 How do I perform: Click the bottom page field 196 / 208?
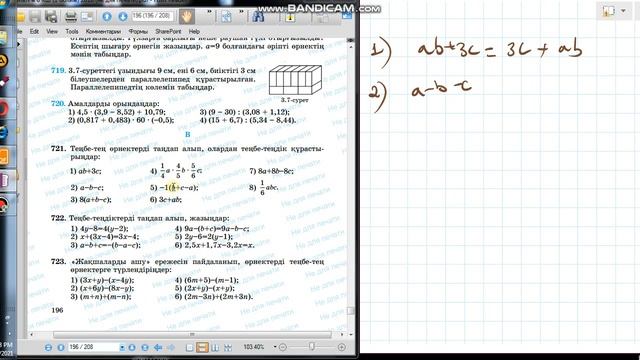tap(93, 347)
